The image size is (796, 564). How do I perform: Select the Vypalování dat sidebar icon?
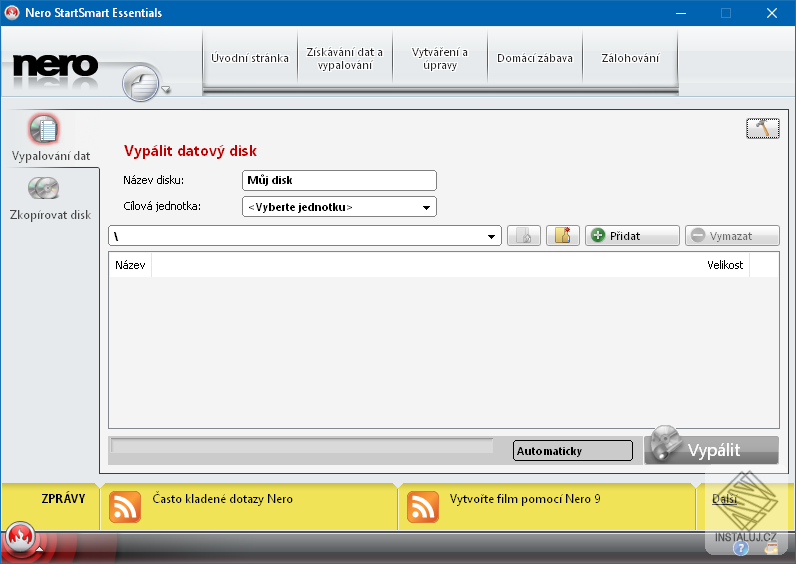45,129
